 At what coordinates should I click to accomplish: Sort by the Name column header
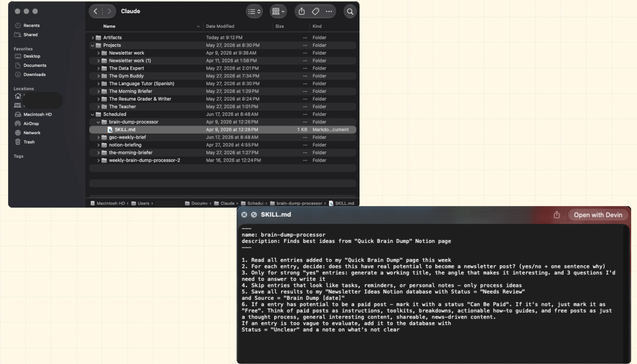pyautogui.click(x=109, y=26)
